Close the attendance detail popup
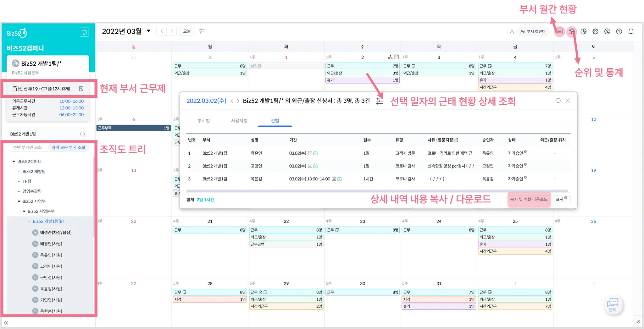The image size is (644, 329). click(x=568, y=101)
